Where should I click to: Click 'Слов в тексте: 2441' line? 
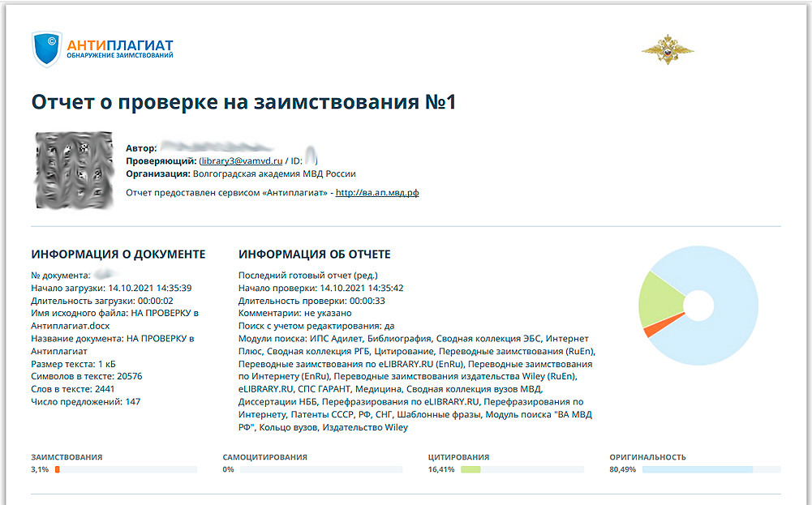72,389
